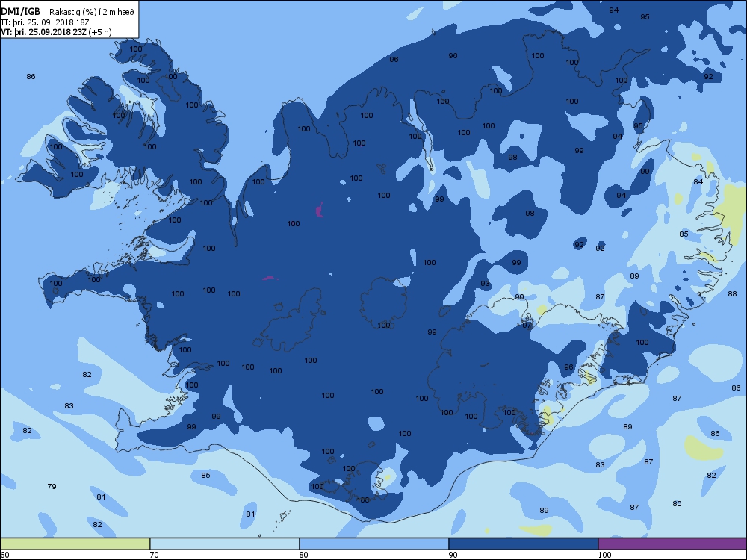Screen dimensions: 747x560
Task: Click the "IT: þri. 25. 09. 2018 18Z" line
Action: (x=46, y=22)
